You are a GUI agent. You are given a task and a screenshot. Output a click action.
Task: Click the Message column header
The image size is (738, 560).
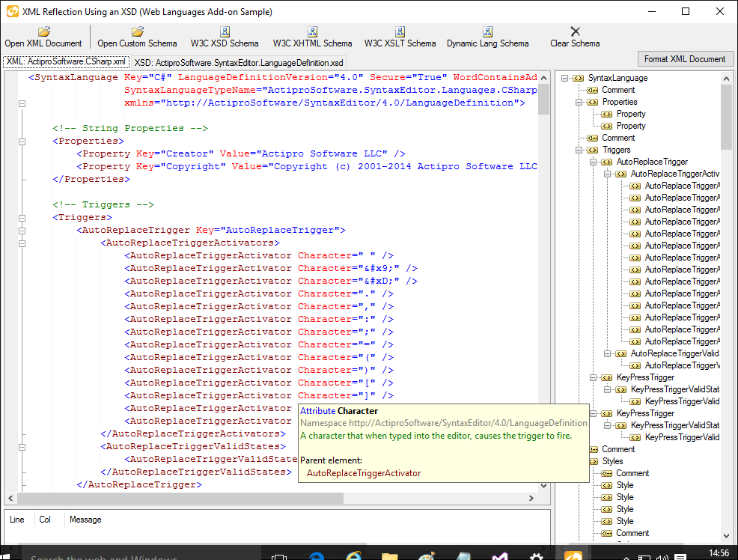85,520
